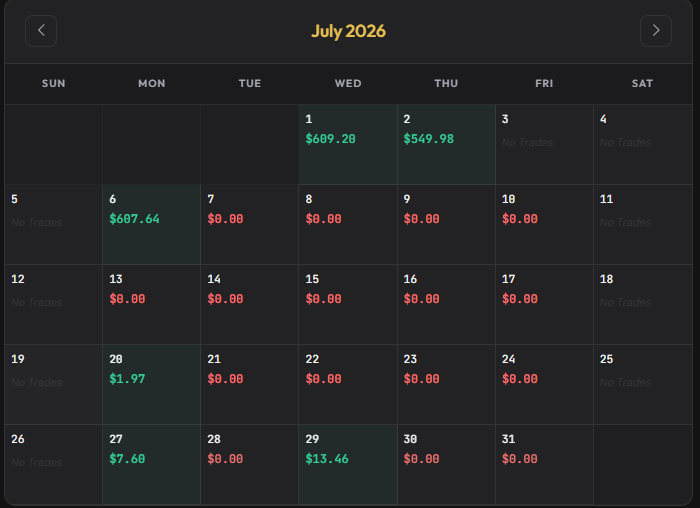Open July 23 day cell

point(446,384)
